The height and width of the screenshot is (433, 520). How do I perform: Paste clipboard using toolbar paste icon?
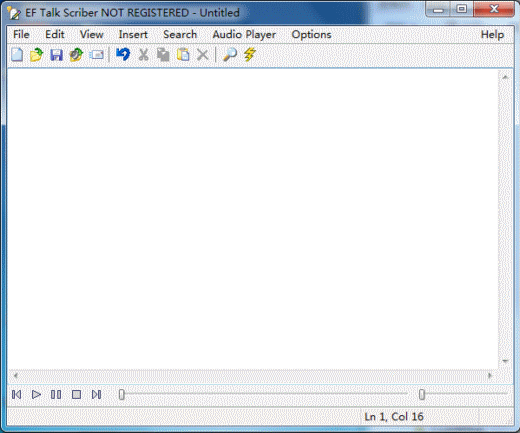(x=183, y=55)
